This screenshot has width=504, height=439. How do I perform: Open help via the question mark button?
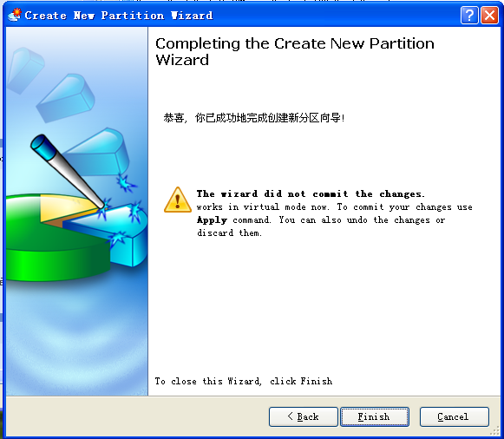(469, 15)
